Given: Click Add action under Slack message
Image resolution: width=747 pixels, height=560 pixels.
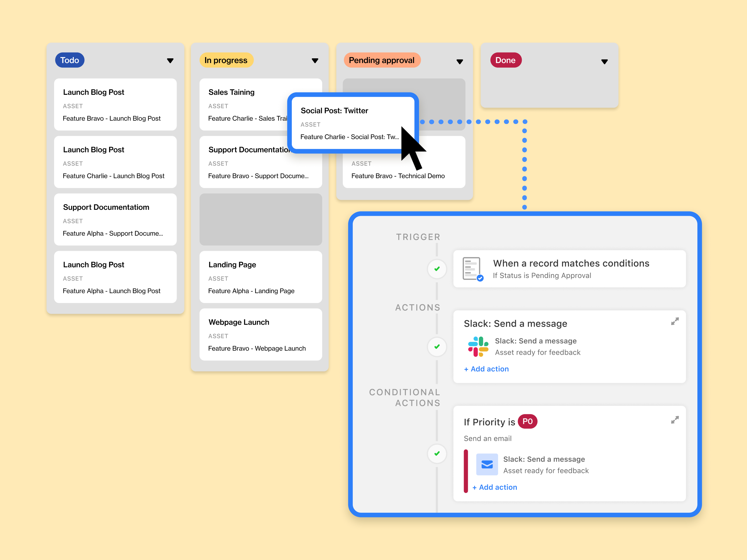Looking at the screenshot, I should click(486, 369).
